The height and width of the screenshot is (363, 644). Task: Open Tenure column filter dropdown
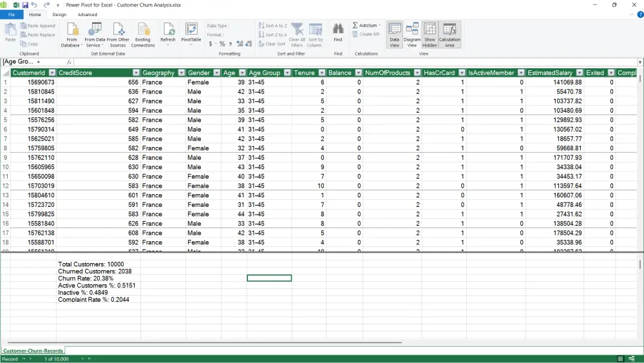click(321, 73)
